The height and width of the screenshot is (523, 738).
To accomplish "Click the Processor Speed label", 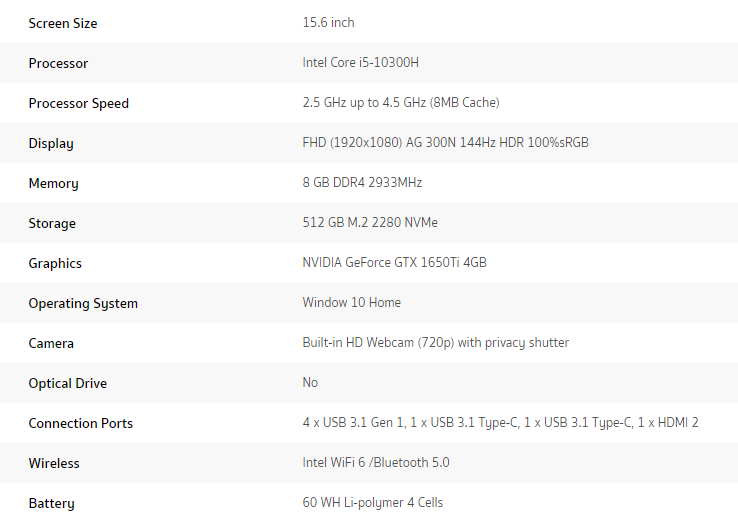I will click(78, 103).
